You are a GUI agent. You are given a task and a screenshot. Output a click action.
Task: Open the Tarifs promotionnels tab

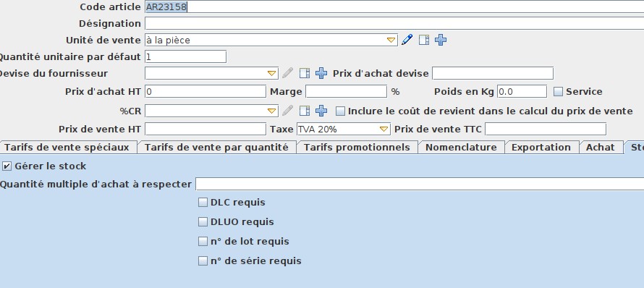(357, 147)
